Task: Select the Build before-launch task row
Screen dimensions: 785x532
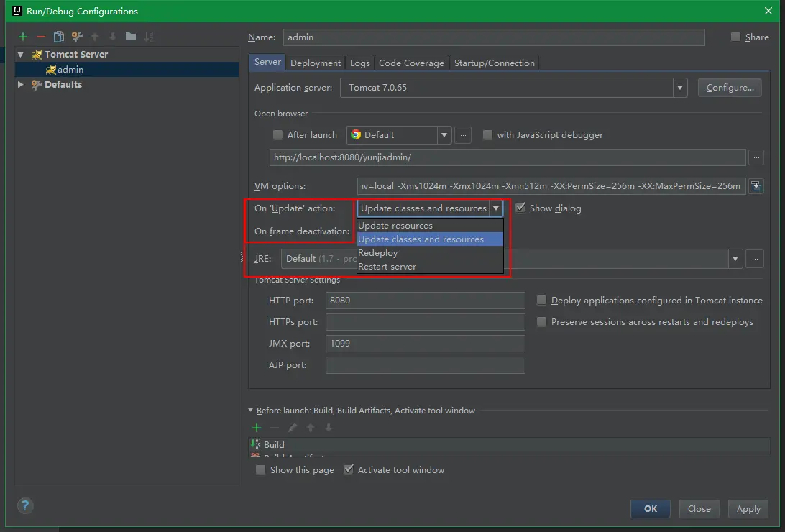Action: (x=509, y=444)
